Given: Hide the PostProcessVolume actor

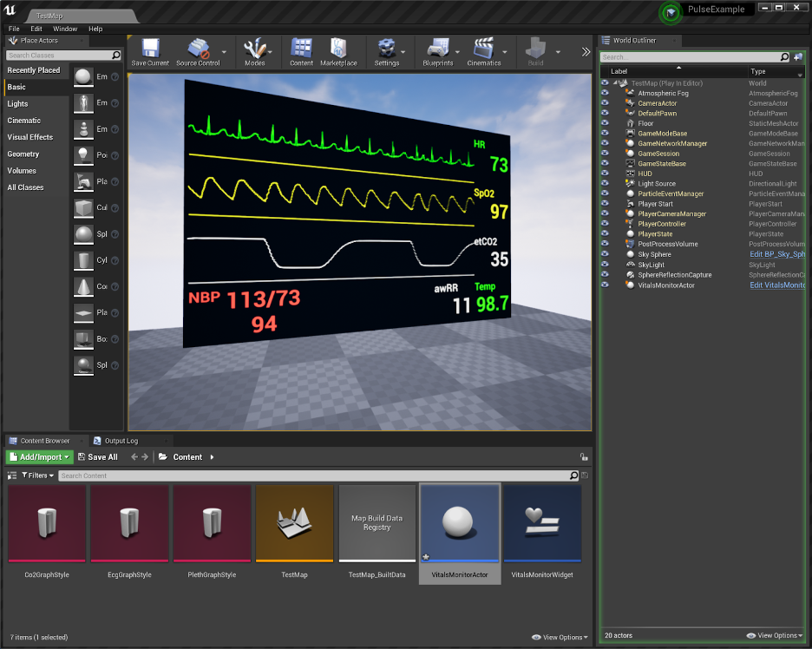Looking at the screenshot, I should [x=605, y=244].
